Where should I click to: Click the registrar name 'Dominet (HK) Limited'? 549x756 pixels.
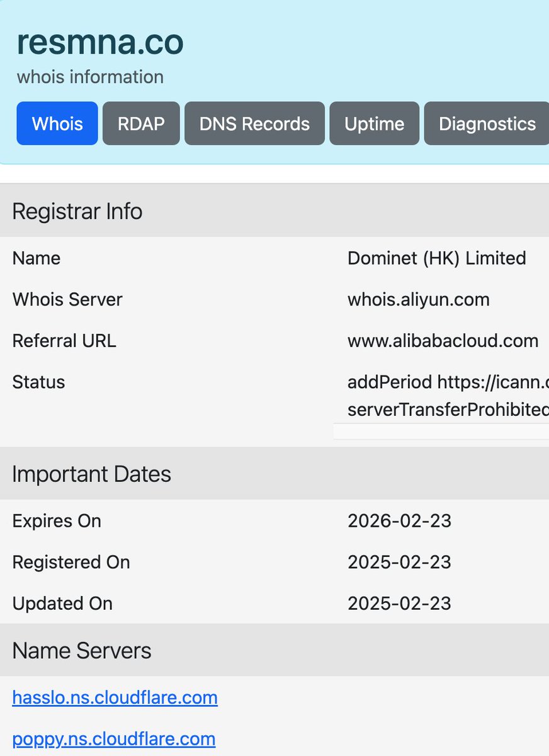(437, 258)
